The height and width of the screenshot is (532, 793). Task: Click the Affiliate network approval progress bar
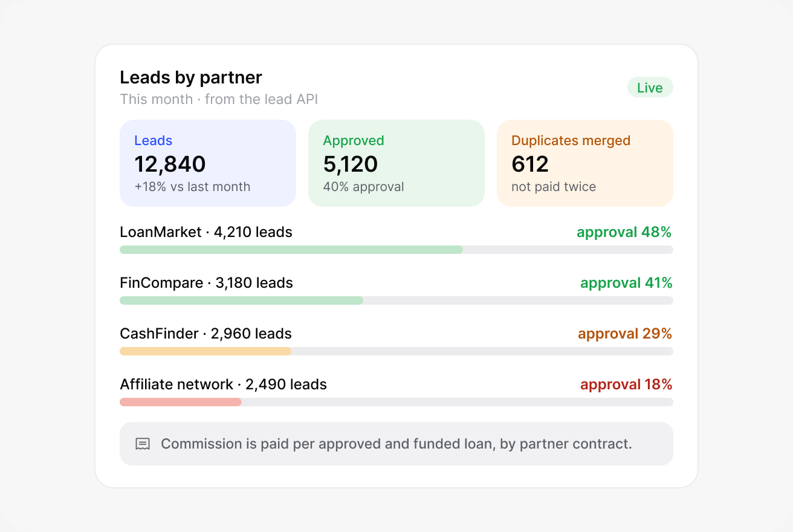(x=396, y=402)
